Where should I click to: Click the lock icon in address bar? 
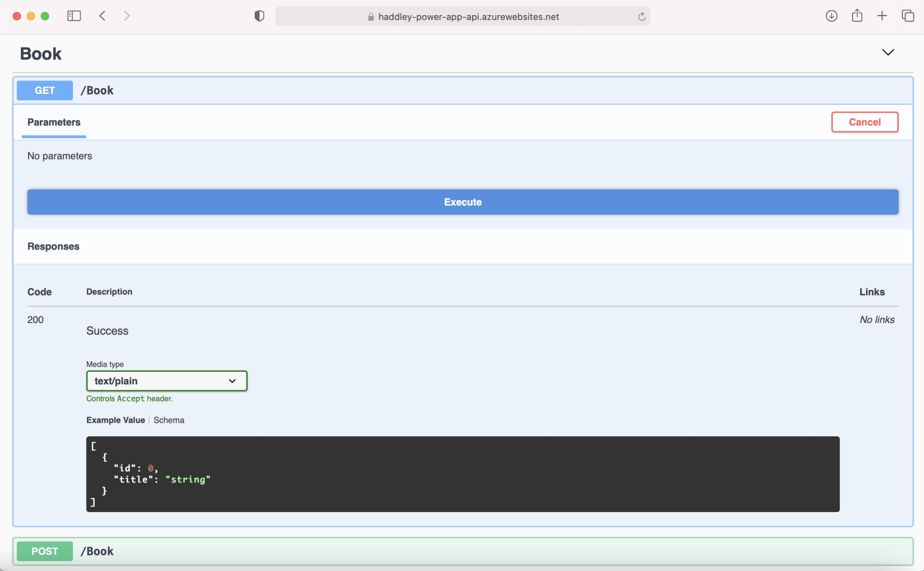pos(371,17)
